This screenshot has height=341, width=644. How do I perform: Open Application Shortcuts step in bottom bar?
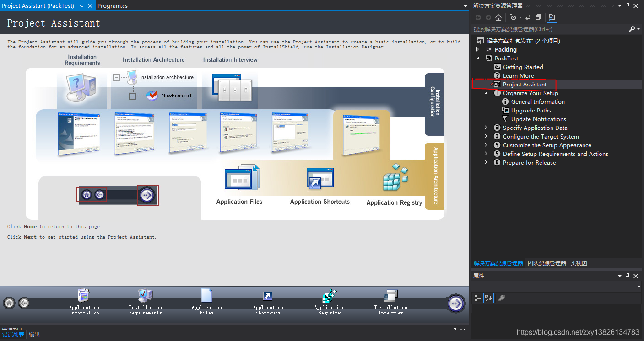click(268, 302)
